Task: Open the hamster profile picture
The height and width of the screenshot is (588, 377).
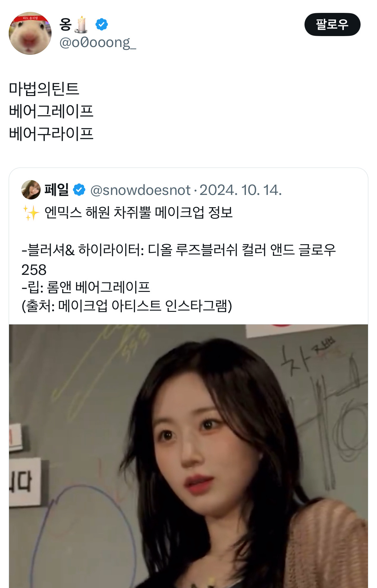Action: point(30,33)
